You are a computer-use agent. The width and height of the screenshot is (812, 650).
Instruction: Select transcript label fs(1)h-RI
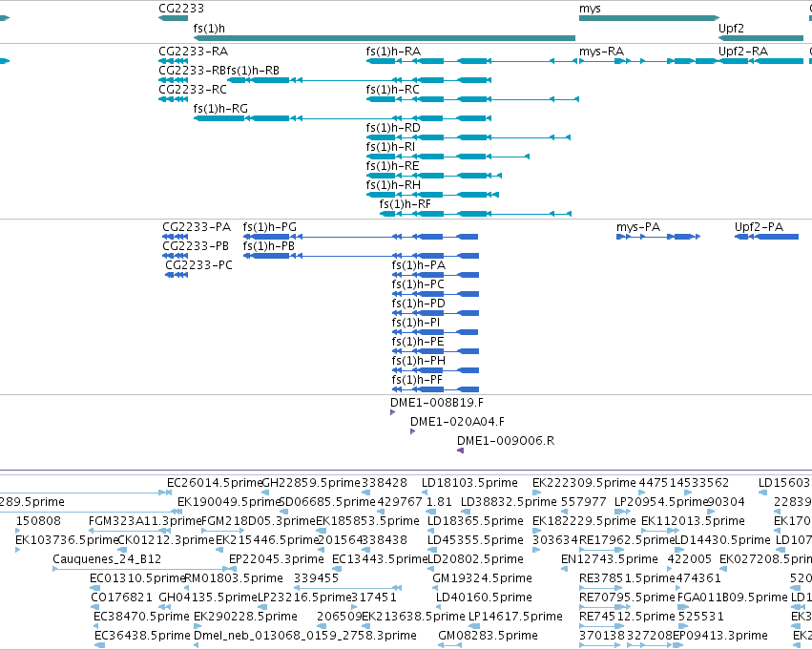coord(390,147)
